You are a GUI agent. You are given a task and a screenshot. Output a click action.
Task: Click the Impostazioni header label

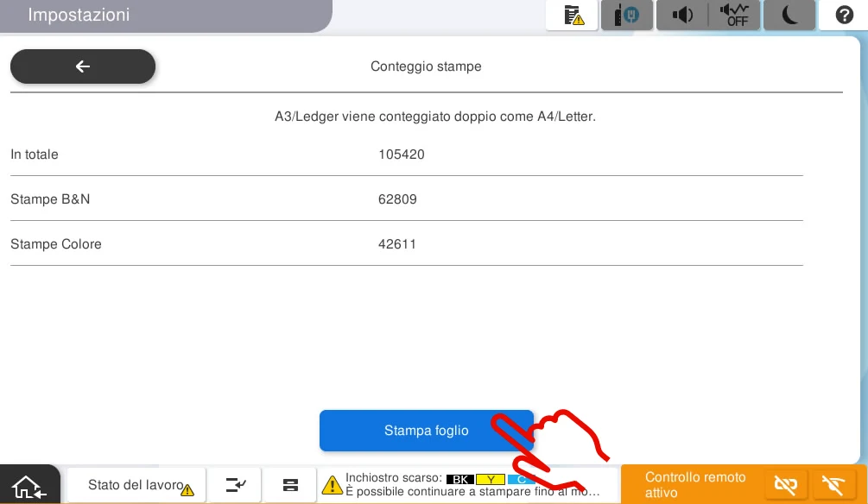coord(79,15)
